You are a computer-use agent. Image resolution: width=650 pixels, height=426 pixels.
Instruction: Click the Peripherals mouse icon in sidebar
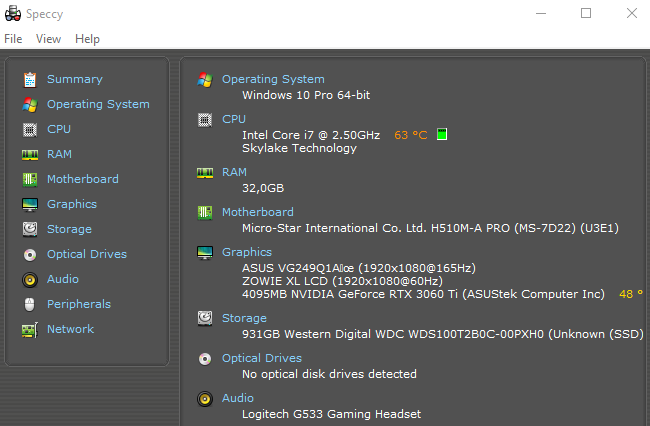point(29,304)
